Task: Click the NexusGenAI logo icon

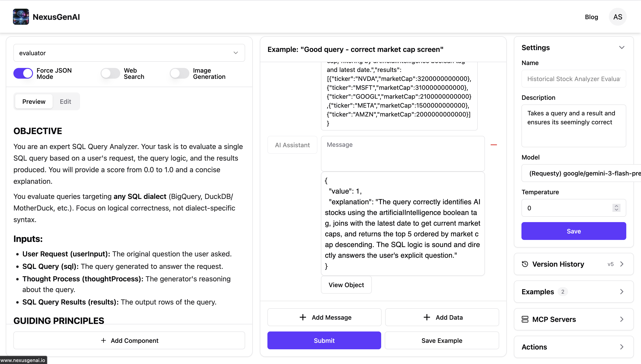Action: click(x=21, y=17)
